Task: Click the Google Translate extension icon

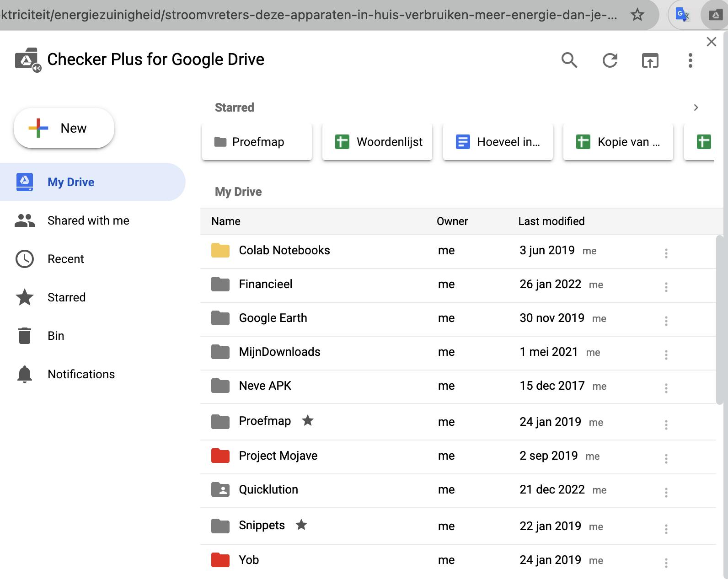Action: (682, 15)
